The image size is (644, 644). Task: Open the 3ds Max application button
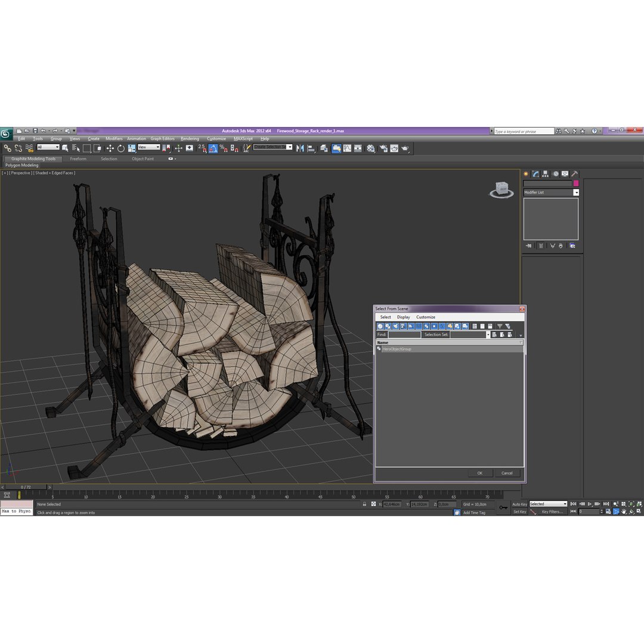point(6,133)
